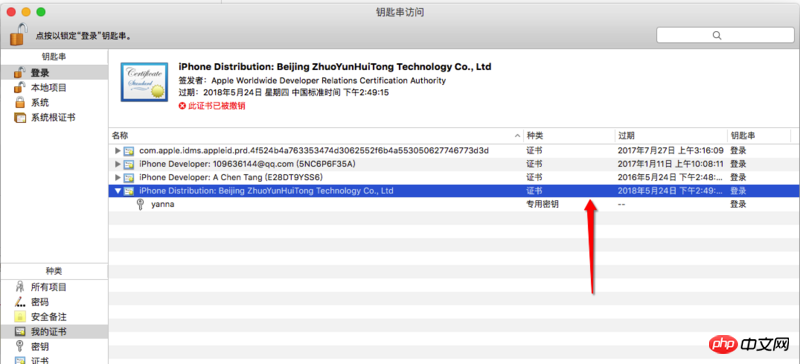
Task: Click the 此证书已被撤销 warning text
Action: click(217, 106)
